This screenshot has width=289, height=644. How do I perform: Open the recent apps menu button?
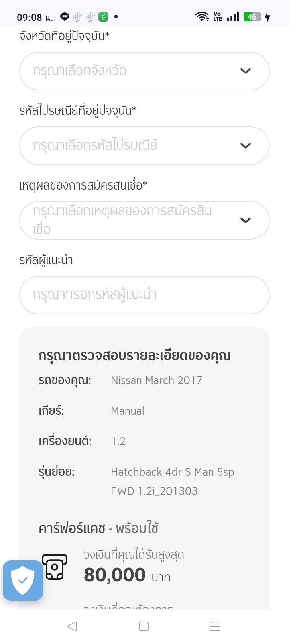tap(215, 626)
